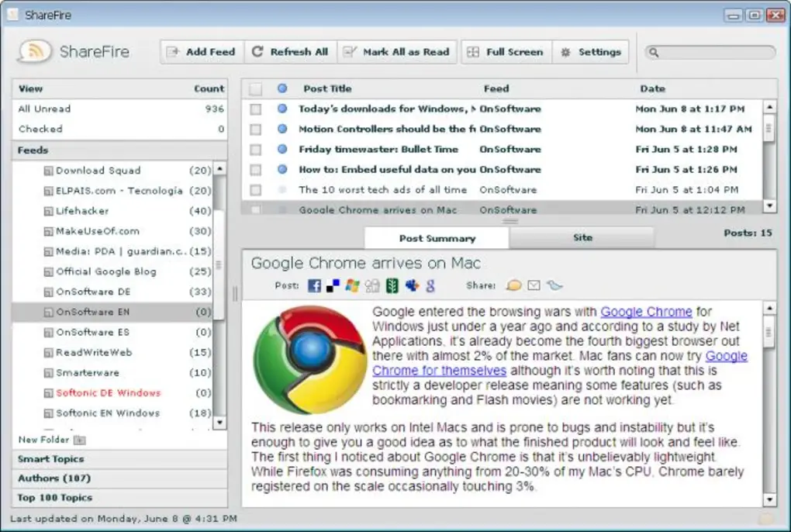Click the post summary scroll-down arrow
Screen dimensions: 791x532
coord(769,499)
